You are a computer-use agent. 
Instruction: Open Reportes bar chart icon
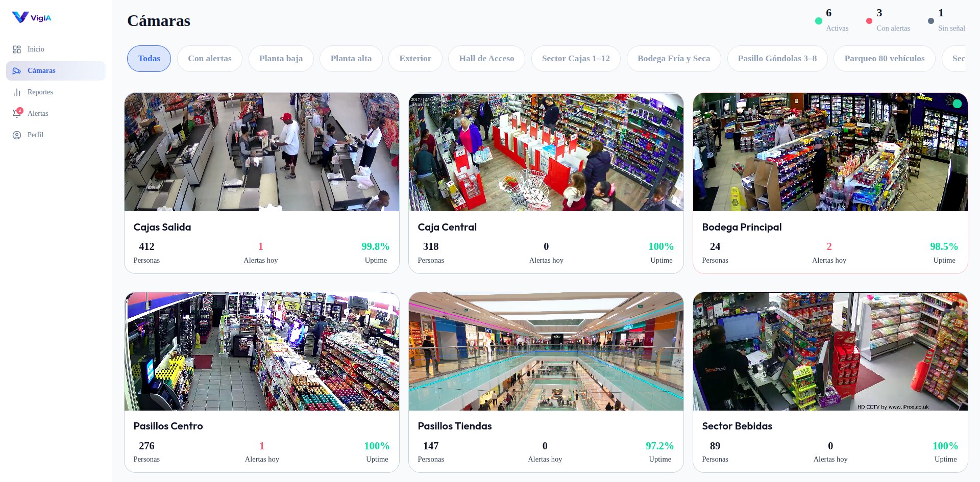tap(17, 92)
